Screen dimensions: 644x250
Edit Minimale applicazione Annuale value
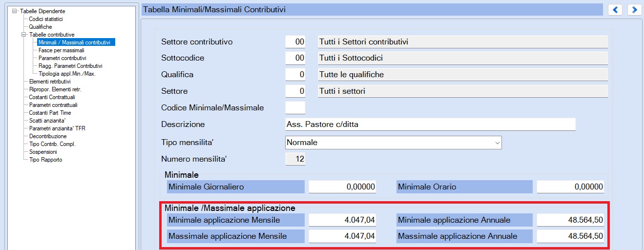click(570, 220)
